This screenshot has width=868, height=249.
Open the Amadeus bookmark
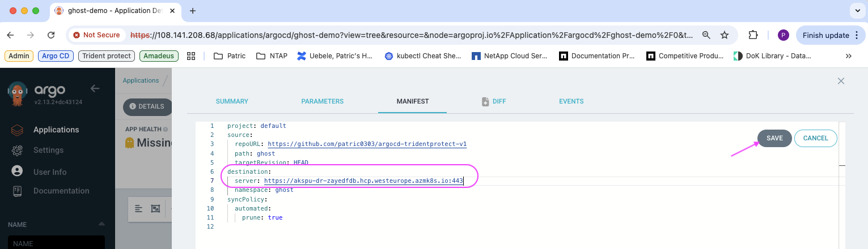pyautogui.click(x=159, y=56)
